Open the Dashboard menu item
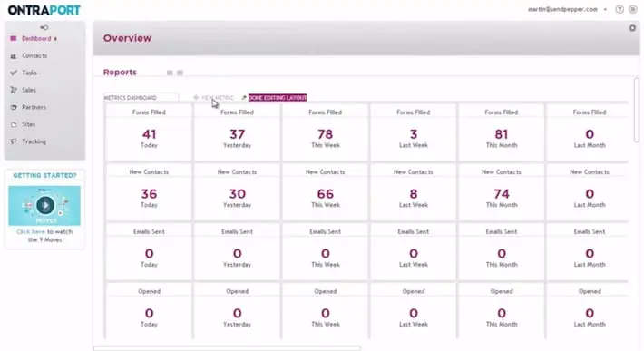The height and width of the screenshot is (351, 644). coord(36,39)
